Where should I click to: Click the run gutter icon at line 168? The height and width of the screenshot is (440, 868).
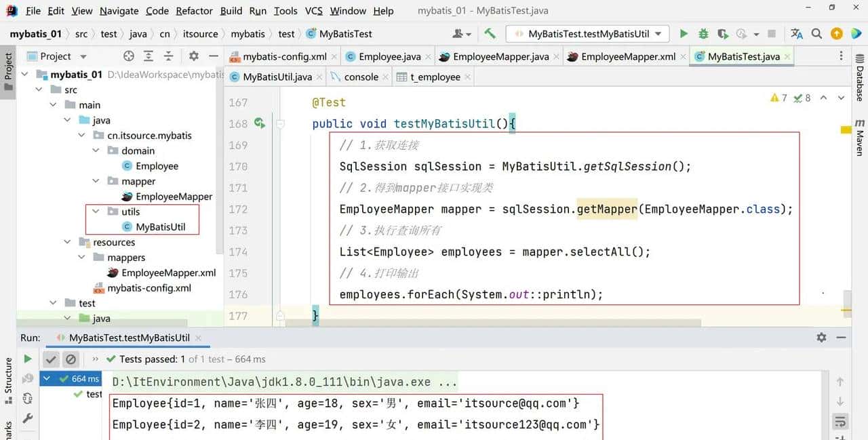pos(259,123)
